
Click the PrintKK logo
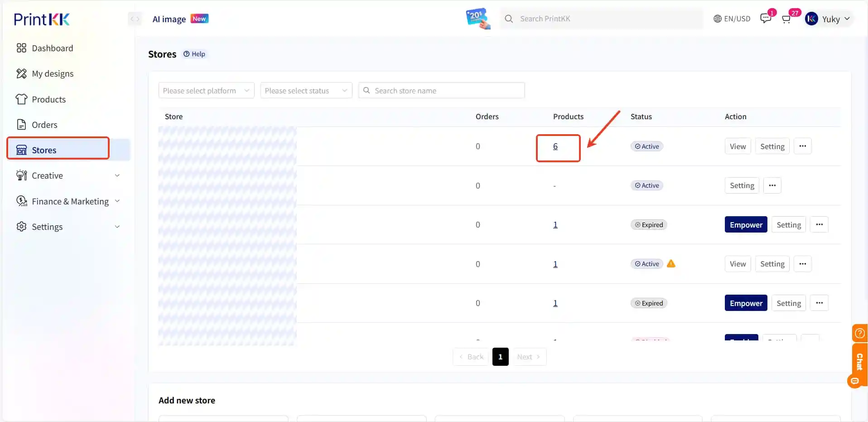pos(41,19)
